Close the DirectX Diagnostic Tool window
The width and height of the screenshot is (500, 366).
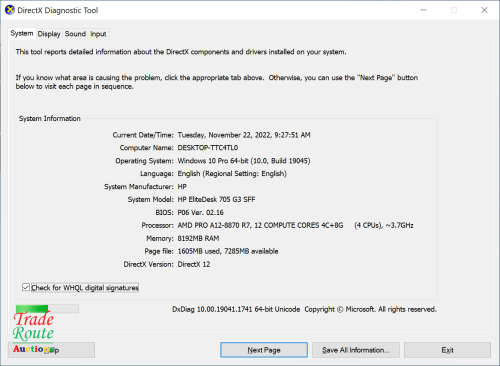coord(484,10)
